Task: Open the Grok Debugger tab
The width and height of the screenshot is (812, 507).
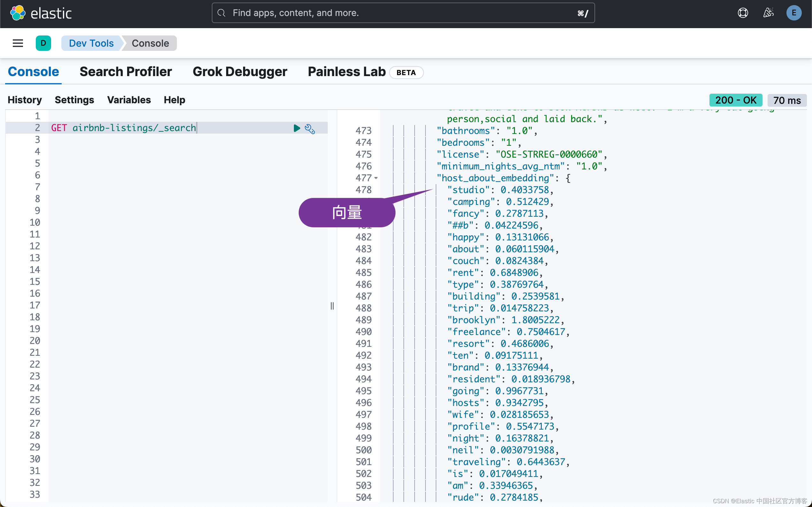Action: 240,72
